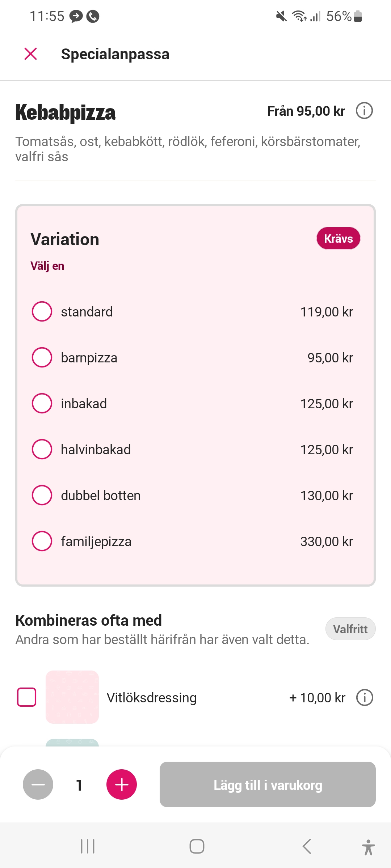The image size is (391, 868).
Task: Select the standard variation
Action: point(42,311)
